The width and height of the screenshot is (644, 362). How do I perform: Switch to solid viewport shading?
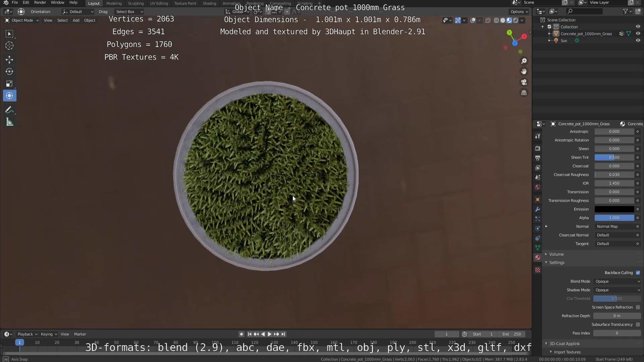coord(502,20)
